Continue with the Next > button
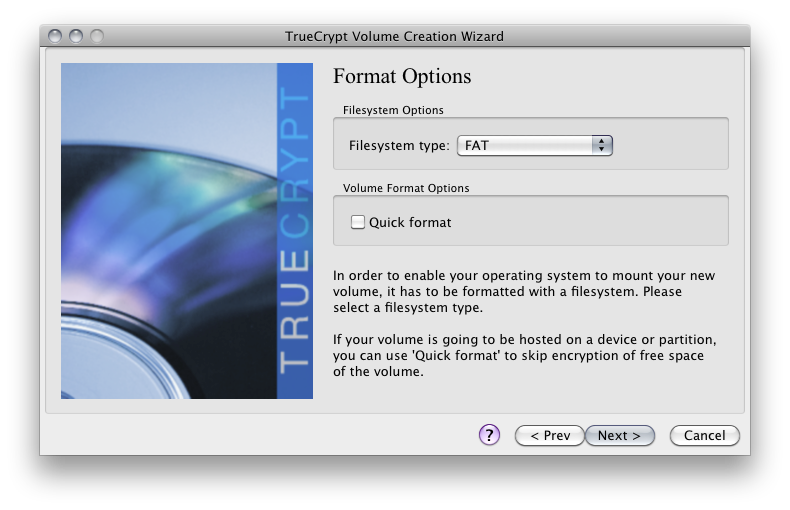The height and width of the screenshot is (510, 790). pos(620,435)
